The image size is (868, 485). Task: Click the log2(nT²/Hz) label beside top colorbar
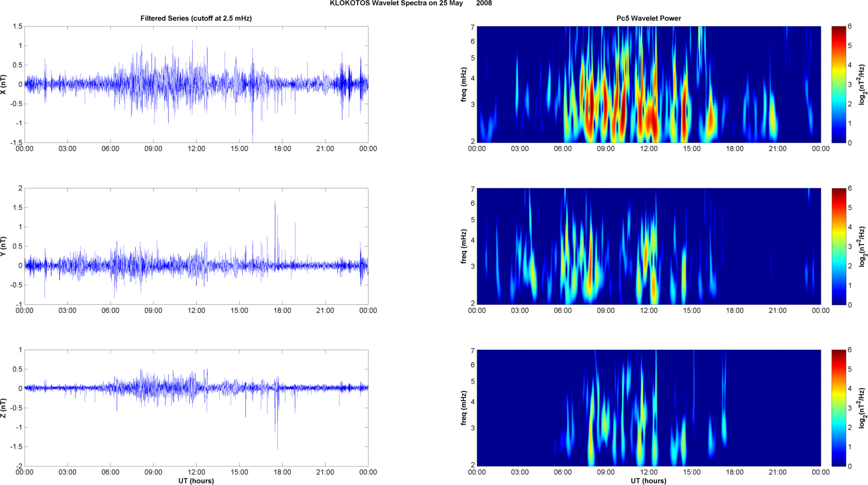pos(862,84)
